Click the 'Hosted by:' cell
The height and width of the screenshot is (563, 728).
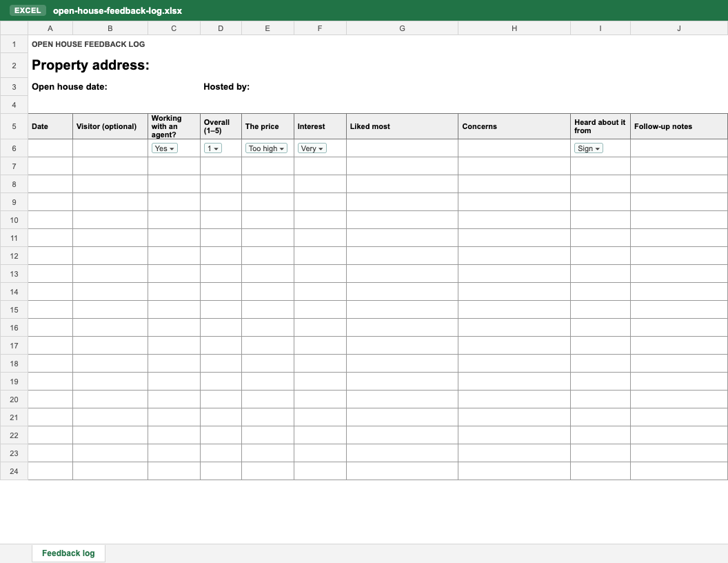pyautogui.click(x=226, y=87)
